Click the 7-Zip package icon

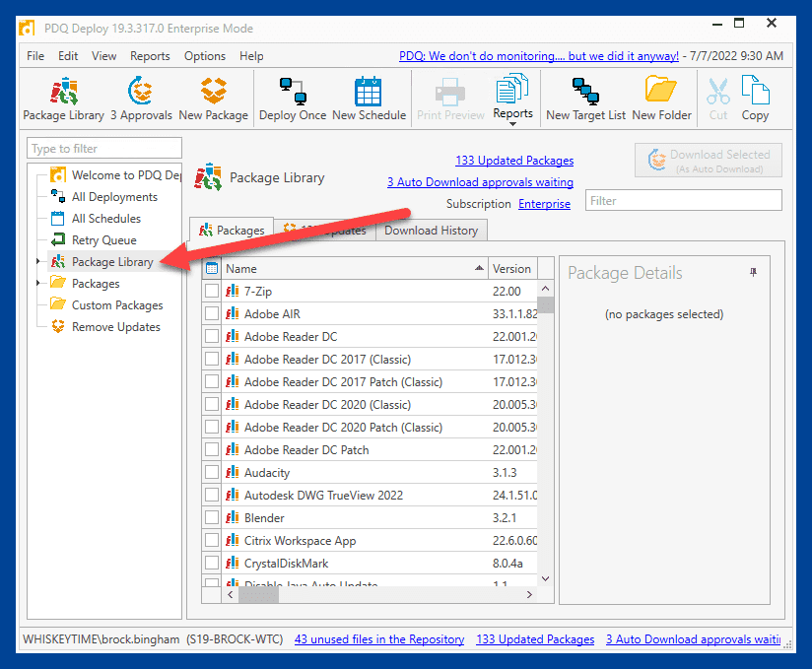pyautogui.click(x=232, y=291)
